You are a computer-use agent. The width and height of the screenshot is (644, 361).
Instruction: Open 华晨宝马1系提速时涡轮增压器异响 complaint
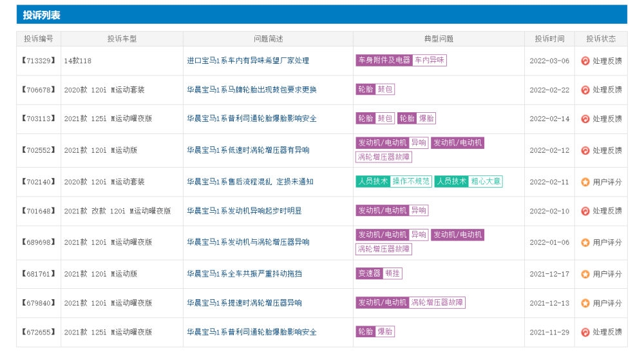click(244, 303)
